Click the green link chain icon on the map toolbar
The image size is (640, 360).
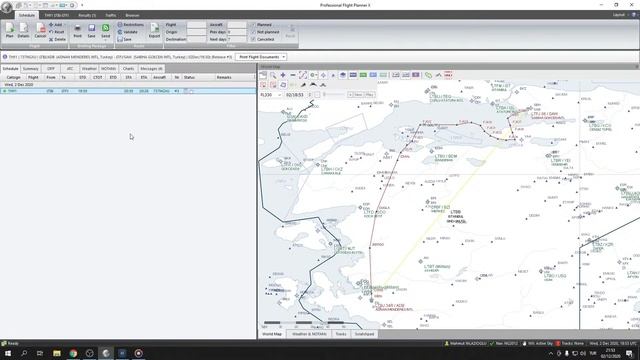click(428, 75)
